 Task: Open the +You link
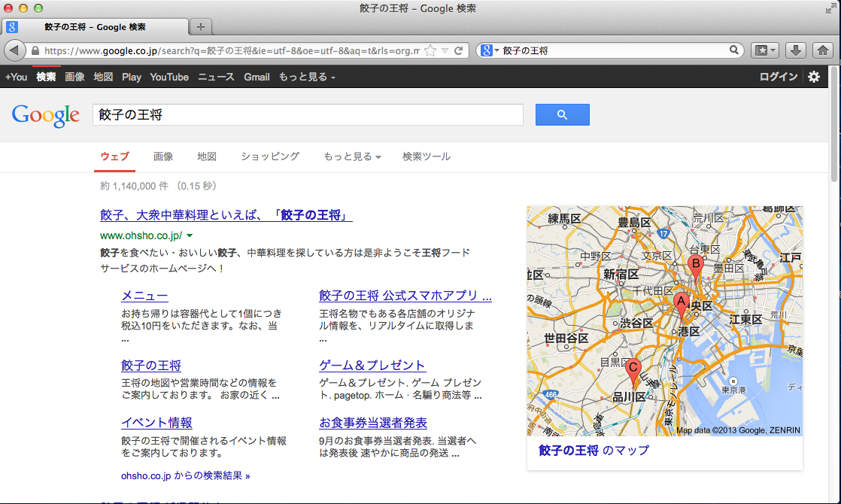coord(16,77)
